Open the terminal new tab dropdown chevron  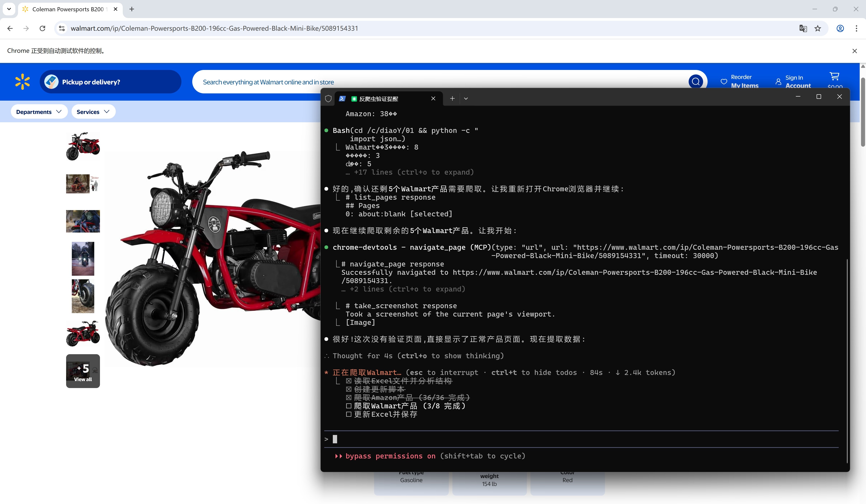pyautogui.click(x=466, y=99)
